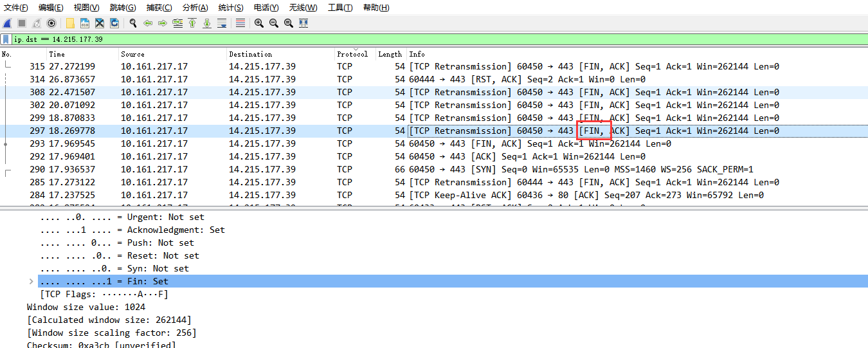Toggle packet list colorization
868x348 pixels.
pyautogui.click(x=240, y=23)
